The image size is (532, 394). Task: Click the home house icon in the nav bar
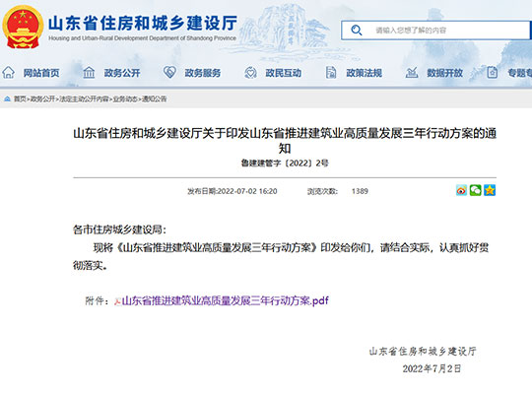(x=8, y=72)
